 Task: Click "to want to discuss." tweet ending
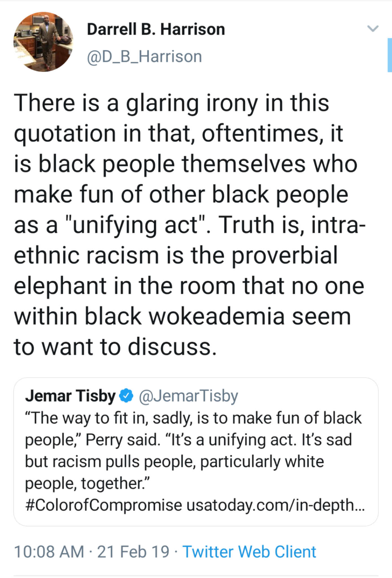point(115,347)
